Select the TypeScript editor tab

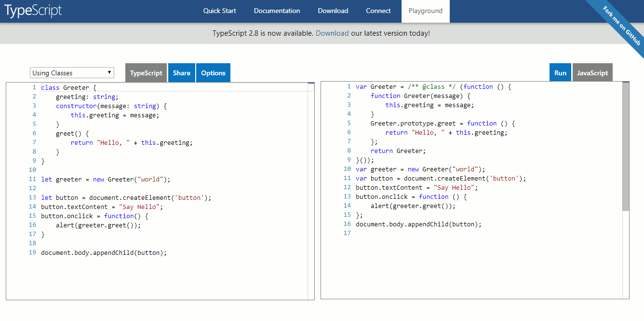146,73
